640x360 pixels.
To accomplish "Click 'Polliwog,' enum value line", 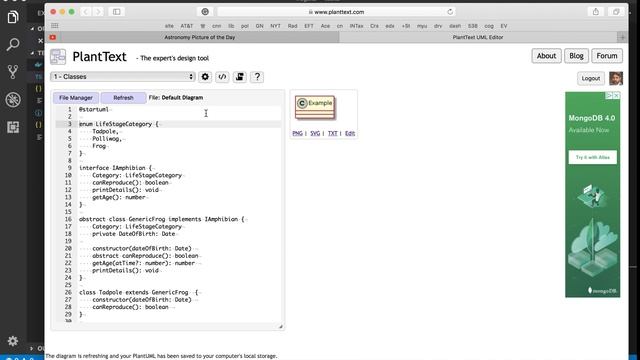I will [x=107, y=139].
